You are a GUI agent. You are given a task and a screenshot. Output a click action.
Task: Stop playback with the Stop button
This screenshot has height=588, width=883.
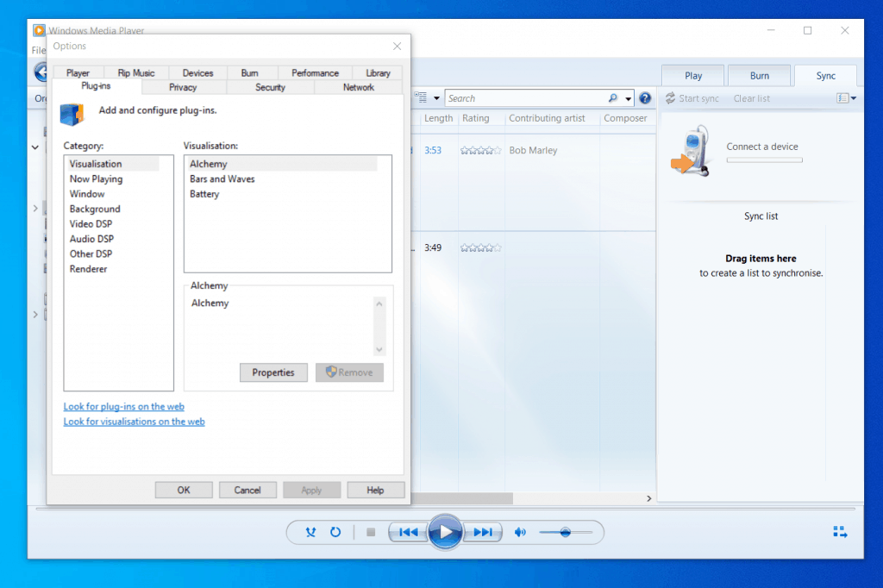[371, 532]
